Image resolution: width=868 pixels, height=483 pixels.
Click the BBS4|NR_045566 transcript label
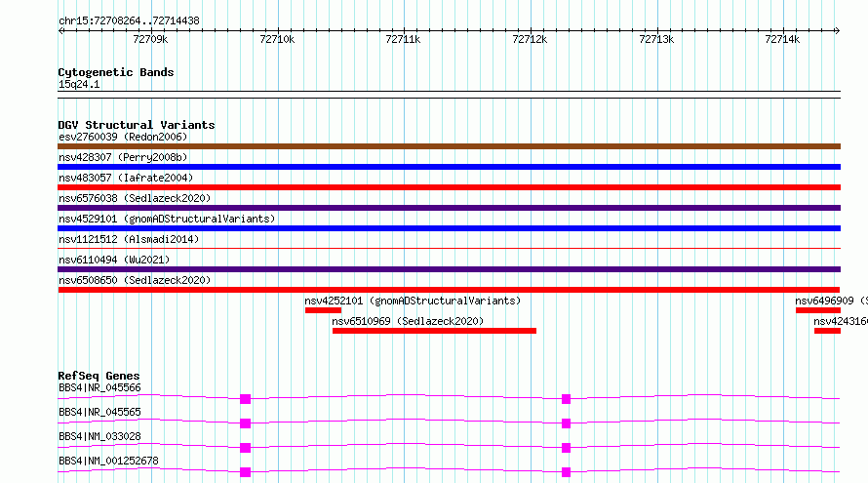[x=99, y=387]
